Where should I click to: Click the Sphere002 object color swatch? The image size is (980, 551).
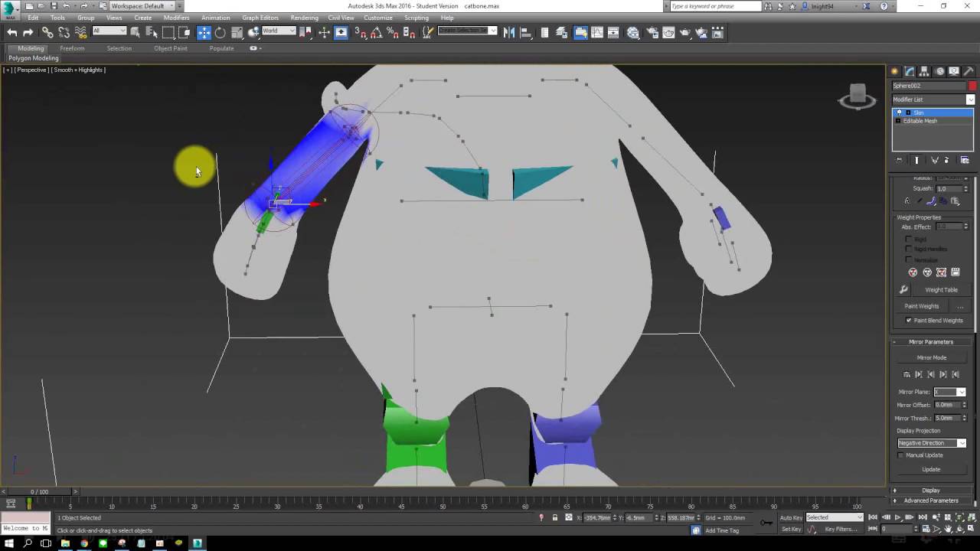pyautogui.click(x=972, y=86)
